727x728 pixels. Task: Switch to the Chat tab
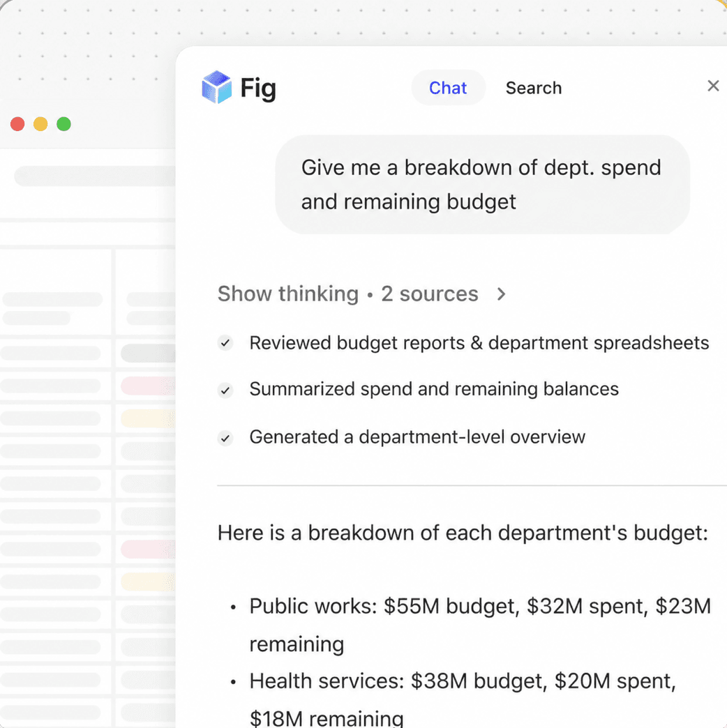pyautogui.click(x=448, y=88)
